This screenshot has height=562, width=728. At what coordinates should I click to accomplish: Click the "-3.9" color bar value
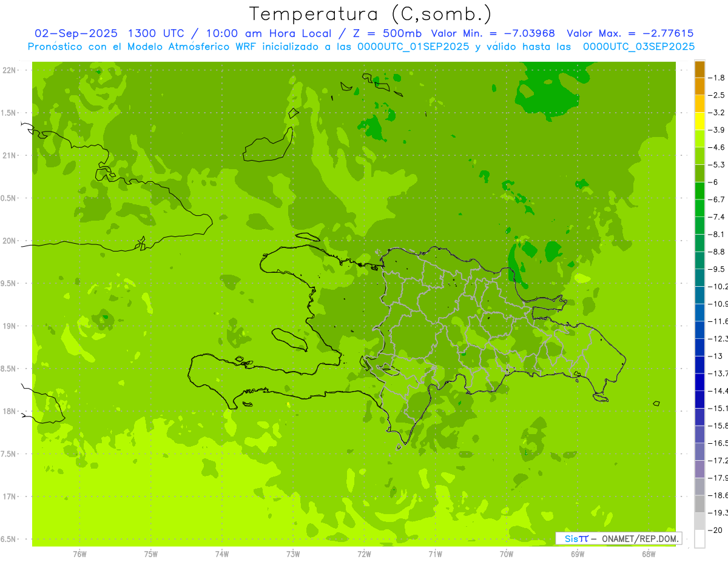716,130
